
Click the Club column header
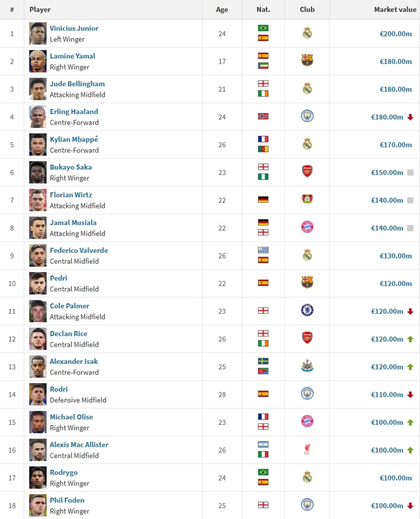(x=307, y=10)
